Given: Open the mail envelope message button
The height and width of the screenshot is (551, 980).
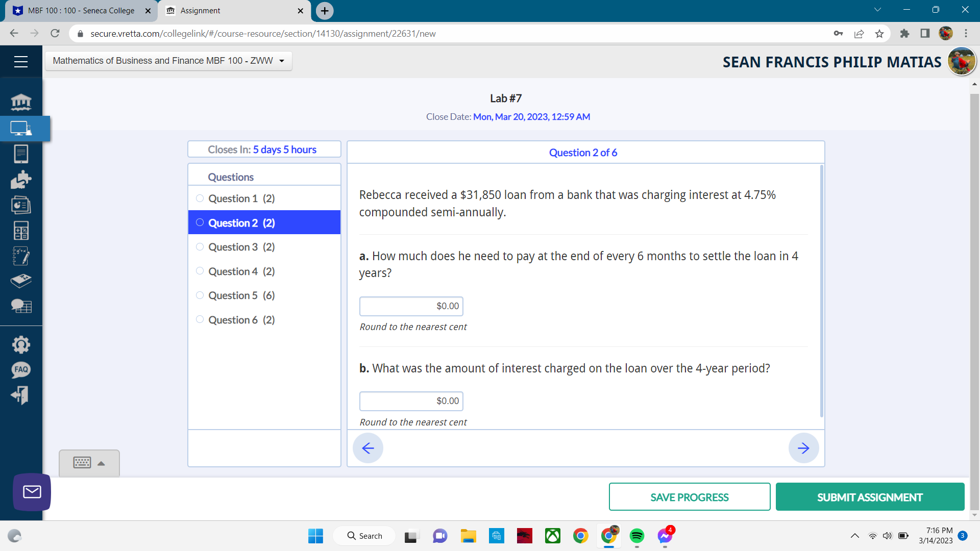Looking at the screenshot, I should [32, 492].
